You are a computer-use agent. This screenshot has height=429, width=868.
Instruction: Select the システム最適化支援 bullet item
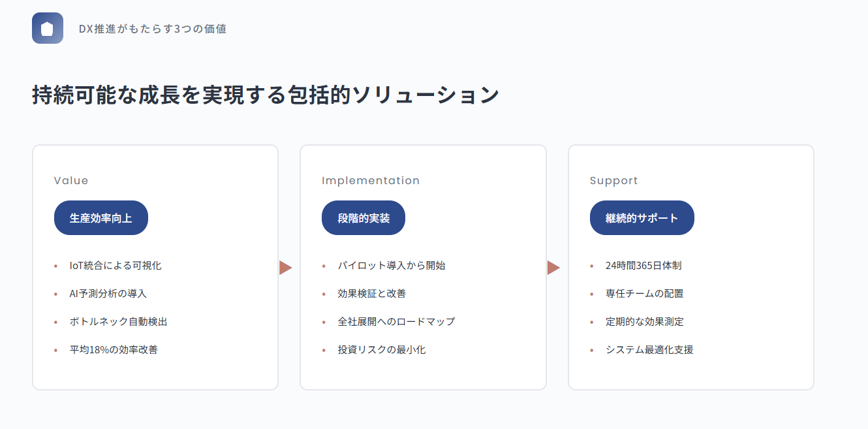coord(649,350)
